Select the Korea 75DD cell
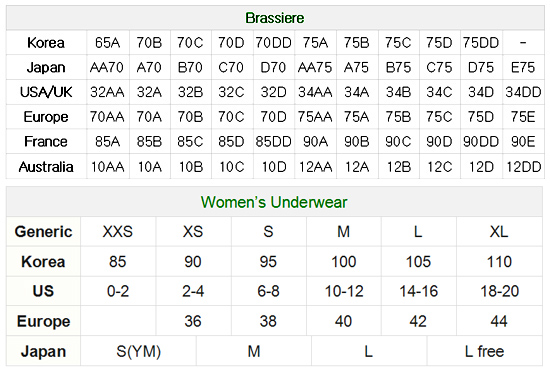Screen dimensions: 550x373 (x=481, y=43)
